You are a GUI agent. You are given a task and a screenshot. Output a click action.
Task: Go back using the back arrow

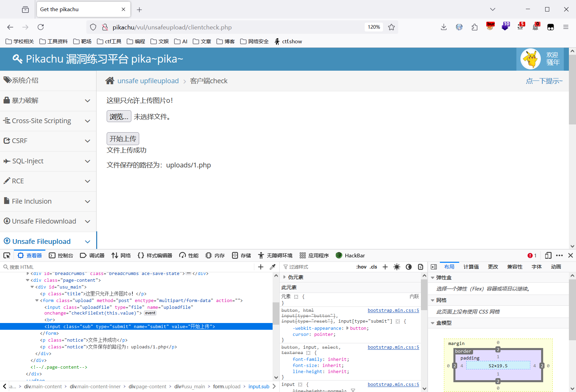pyautogui.click(x=10, y=27)
